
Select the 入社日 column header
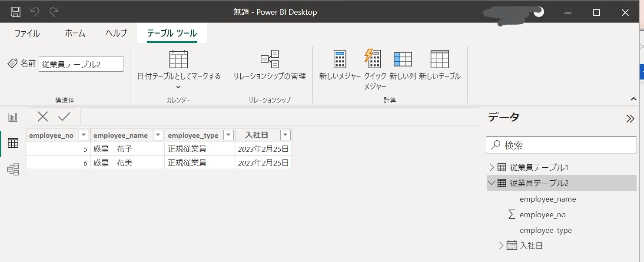pyautogui.click(x=257, y=135)
